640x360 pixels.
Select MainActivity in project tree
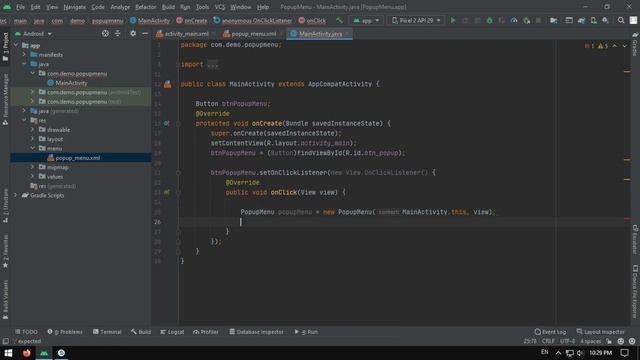pos(67,83)
